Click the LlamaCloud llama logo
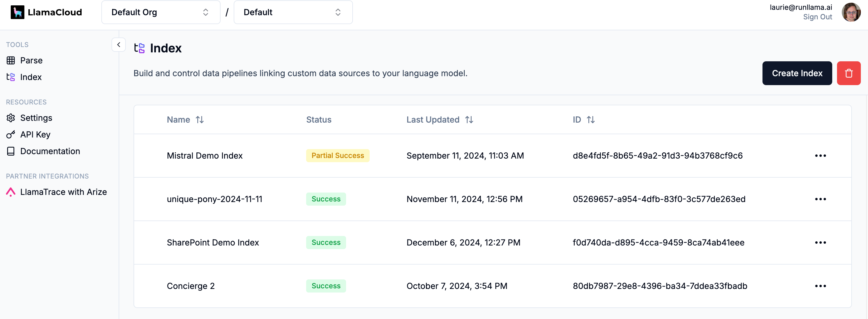The image size is (868, 319). [x=17, y=12]
